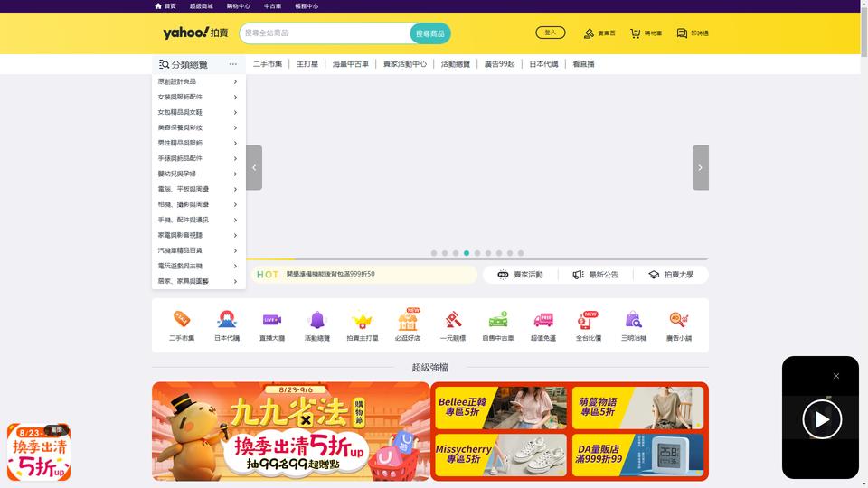Expand the 電腦、平板與周邊 category
Viewport: 868px width, 488px height.
(198, 189)
